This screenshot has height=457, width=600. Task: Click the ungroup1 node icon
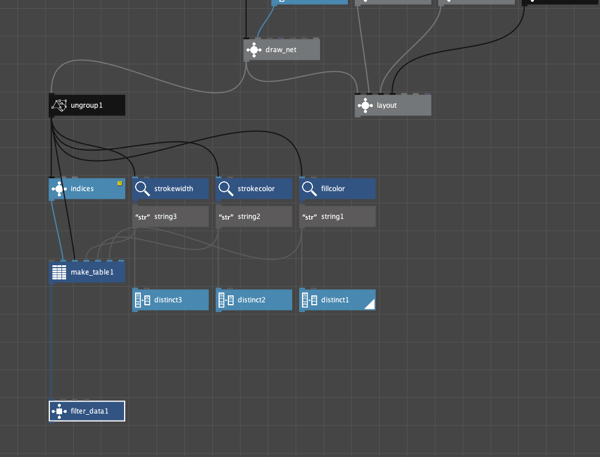pos(59,105)
